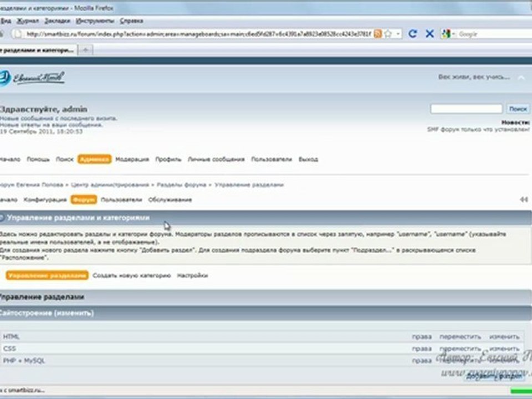The width and height of the screenshot is (532, 399).
Task: Select the Форум admin menu tab
Action: coord(84,199)
